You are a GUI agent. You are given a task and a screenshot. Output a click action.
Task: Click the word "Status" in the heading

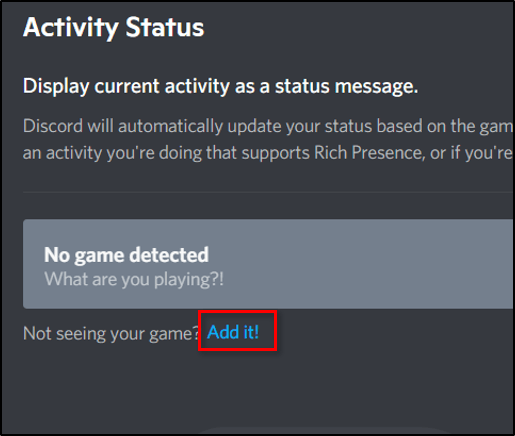click(165, 27)
